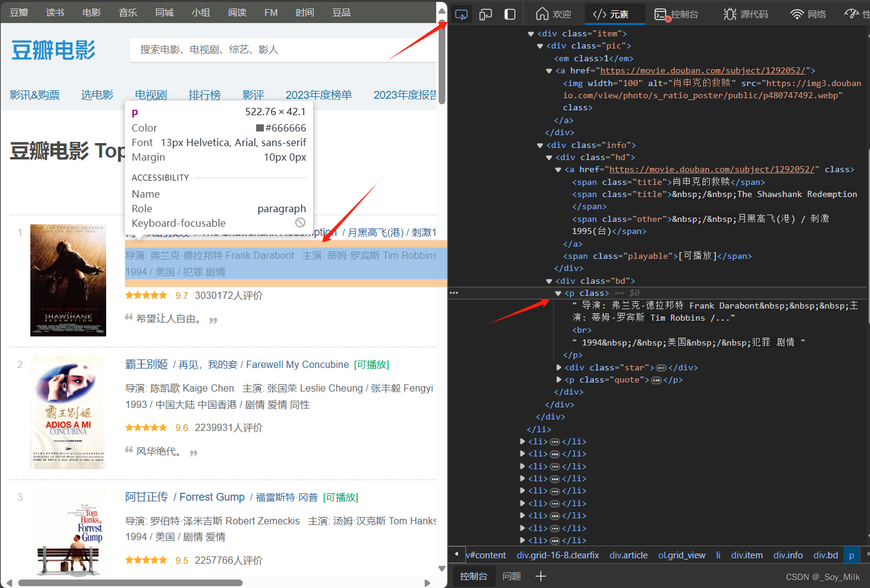Collapse the div class="pic" node

coord(540,46)
